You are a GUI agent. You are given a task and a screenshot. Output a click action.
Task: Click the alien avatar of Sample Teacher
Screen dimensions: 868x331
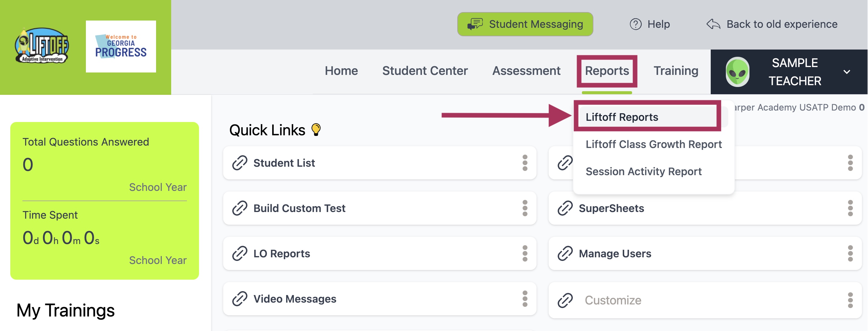click(737, 72)
